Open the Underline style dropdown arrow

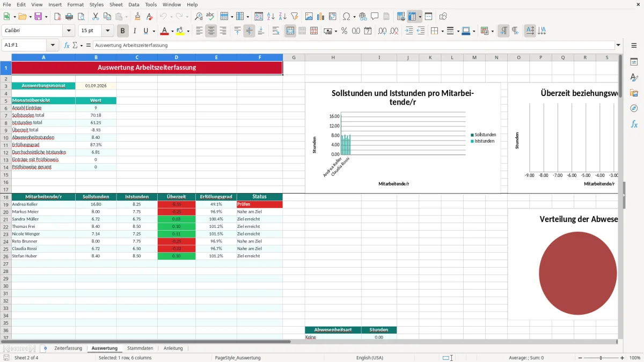point(153,31)
